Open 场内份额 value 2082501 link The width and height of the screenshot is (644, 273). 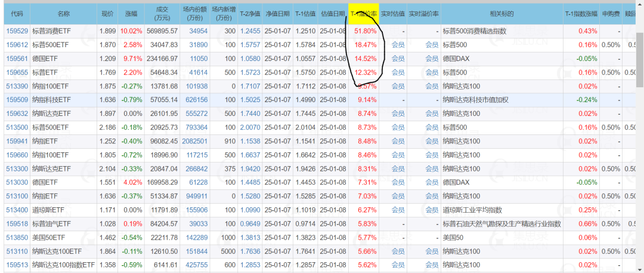[x=195, y=141]
